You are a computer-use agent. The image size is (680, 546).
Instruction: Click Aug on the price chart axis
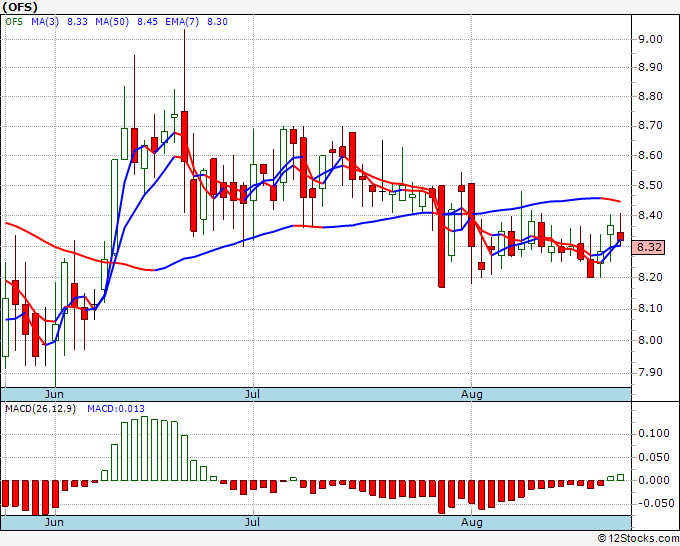pos(472,394)
